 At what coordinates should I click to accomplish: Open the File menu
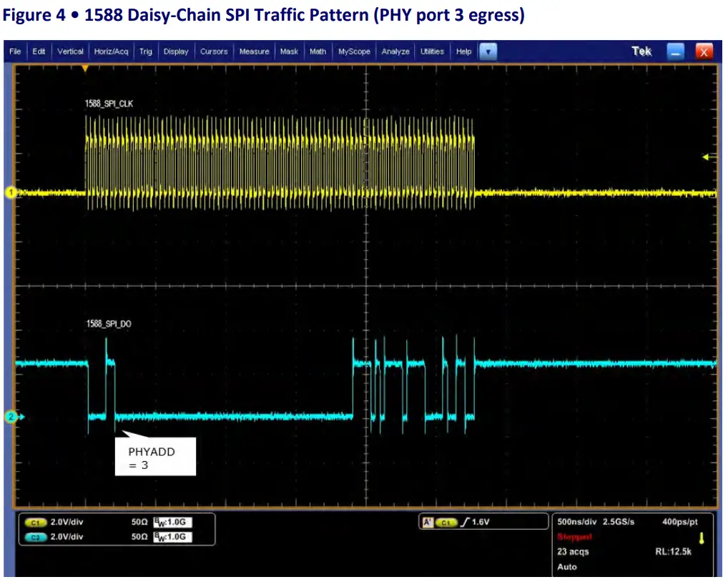tap(15, 51)
